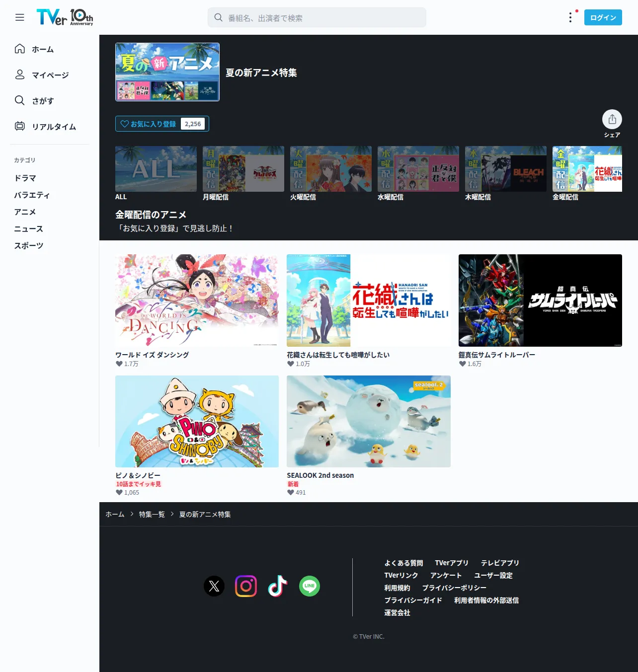The image size is (638, 672).
Task: Open マイページ in the sidebar
Action: coord(50,75)
